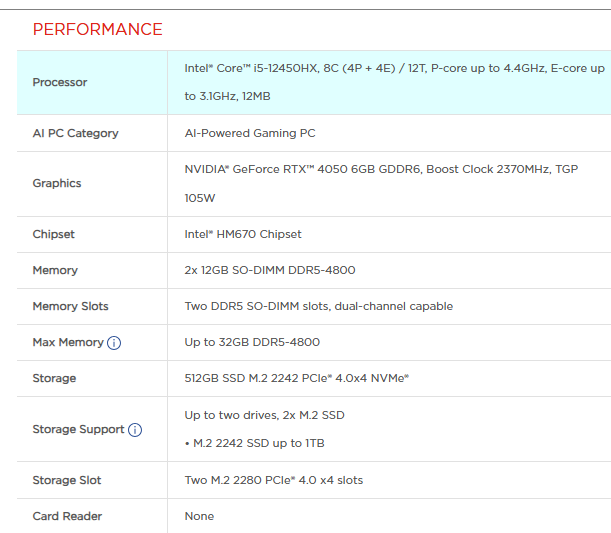This screenshot has width=611, height=533.
Task: Click the Max Memory info icon
Action: tap(114, 343)
